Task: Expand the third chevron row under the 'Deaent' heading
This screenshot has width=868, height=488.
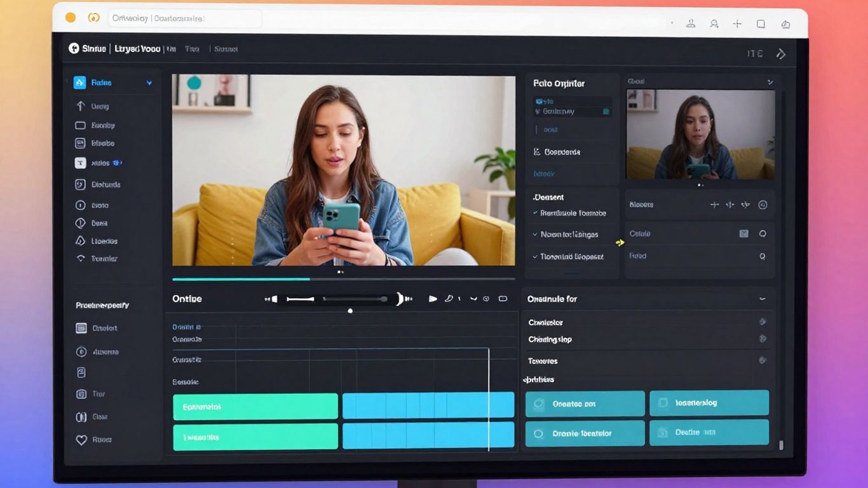Action: point(568,257)
